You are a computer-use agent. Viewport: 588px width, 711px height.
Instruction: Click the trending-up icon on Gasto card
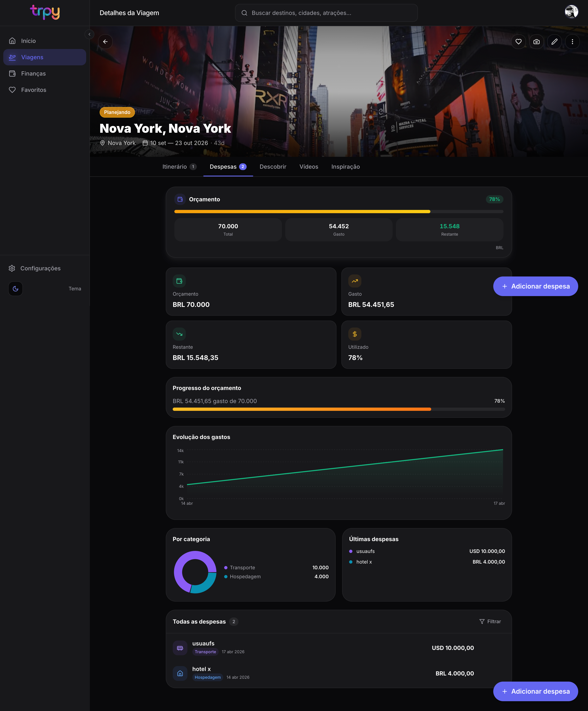[355, 281]
